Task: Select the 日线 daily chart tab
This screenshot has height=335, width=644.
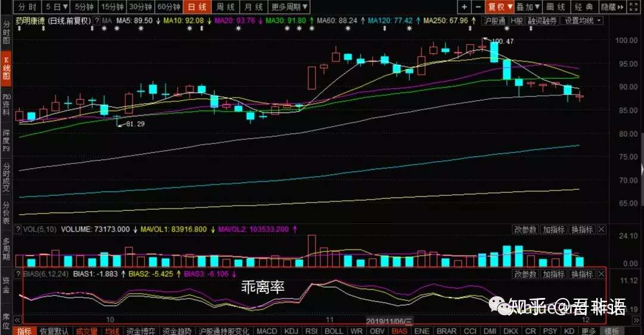Action: point(197,7)
